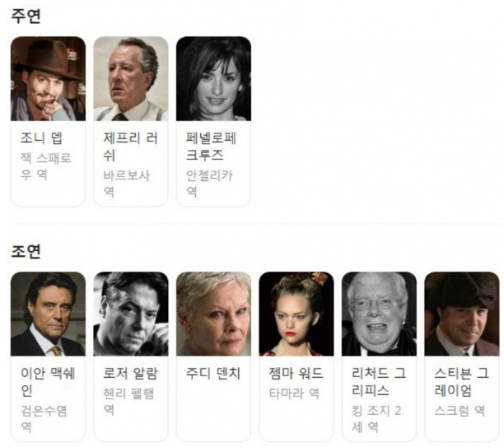Open the photo on the 이안 맥쉐인 card
This screenshot has height=447, width=504.
tap(49, 314)
